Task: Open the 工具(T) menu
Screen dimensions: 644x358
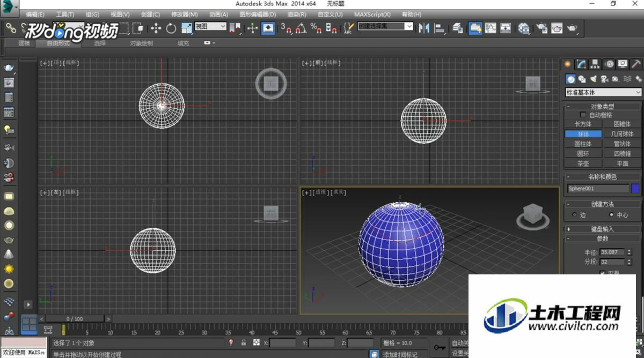Action: coord(65,14)
